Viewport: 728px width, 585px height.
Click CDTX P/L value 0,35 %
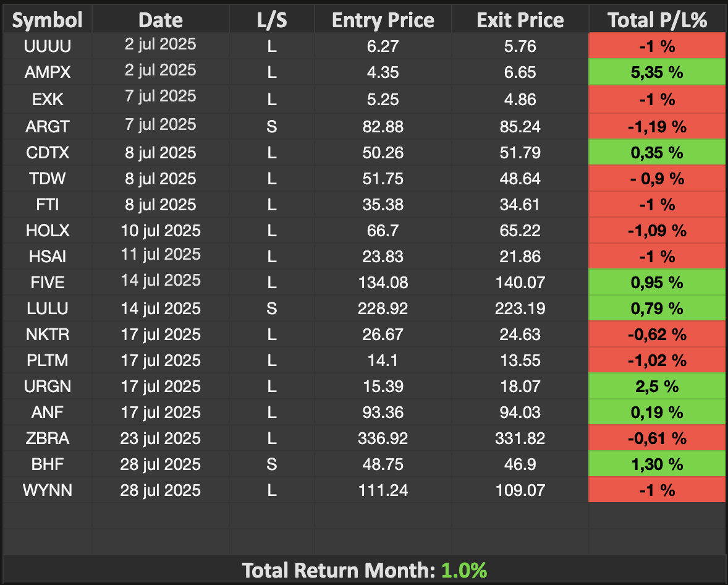click(657, 152)
